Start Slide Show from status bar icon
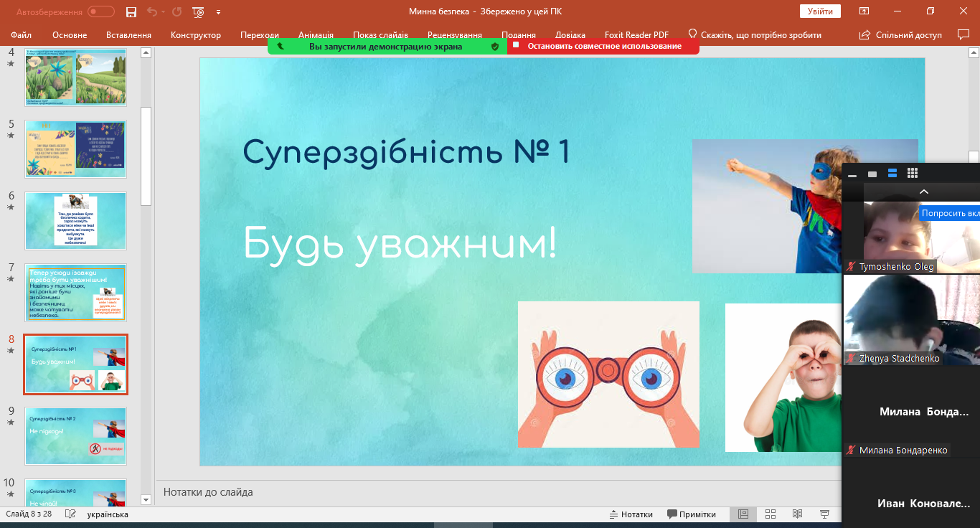 coord(825,514)
